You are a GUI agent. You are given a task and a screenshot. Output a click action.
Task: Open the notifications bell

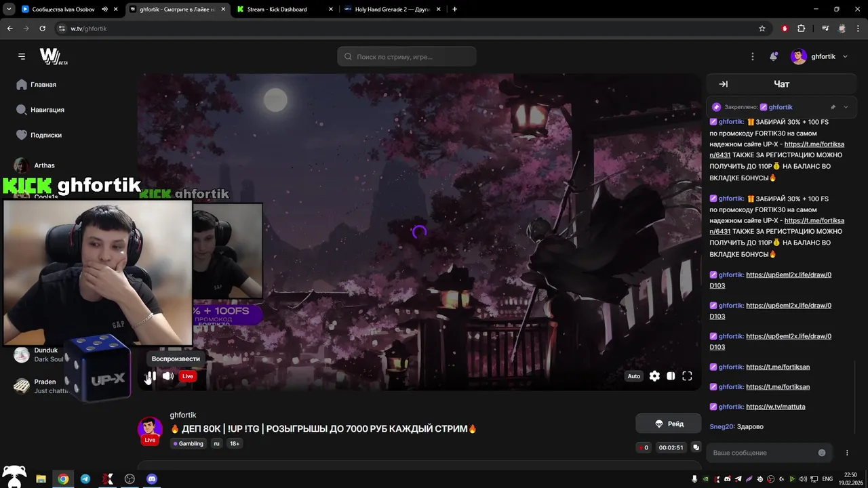click(773, 56)
